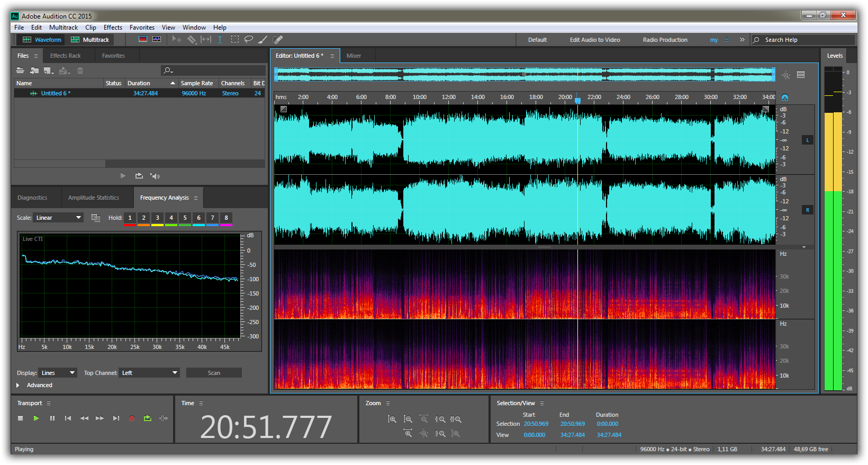Click the Waveform editor button
This screenshot has width=868, height=465.
[x=42, y=40]
